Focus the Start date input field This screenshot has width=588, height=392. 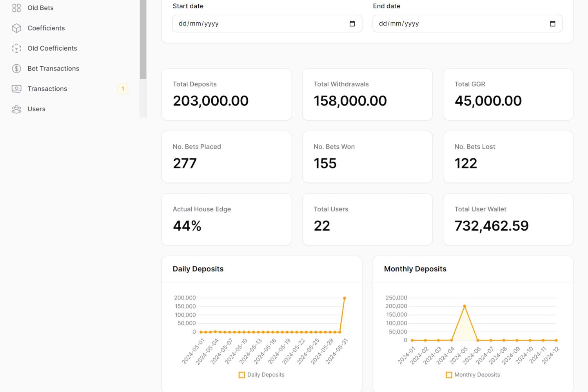click(x=267, y=24)
